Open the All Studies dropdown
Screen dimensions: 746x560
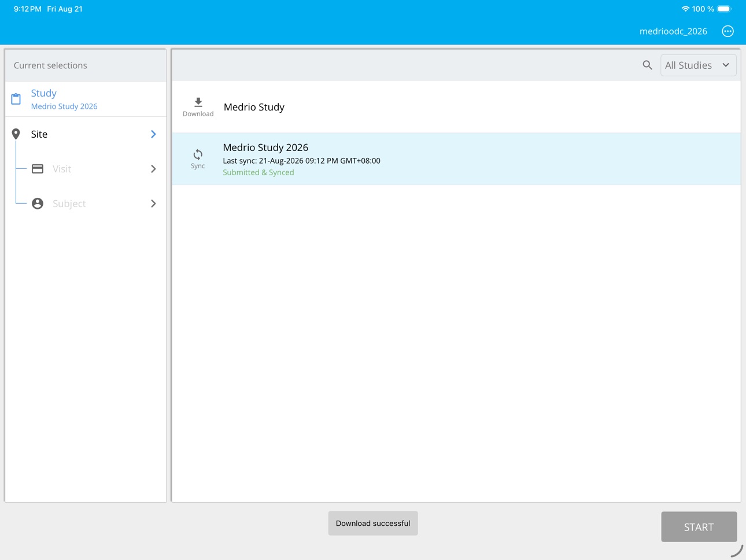point(698,65)
